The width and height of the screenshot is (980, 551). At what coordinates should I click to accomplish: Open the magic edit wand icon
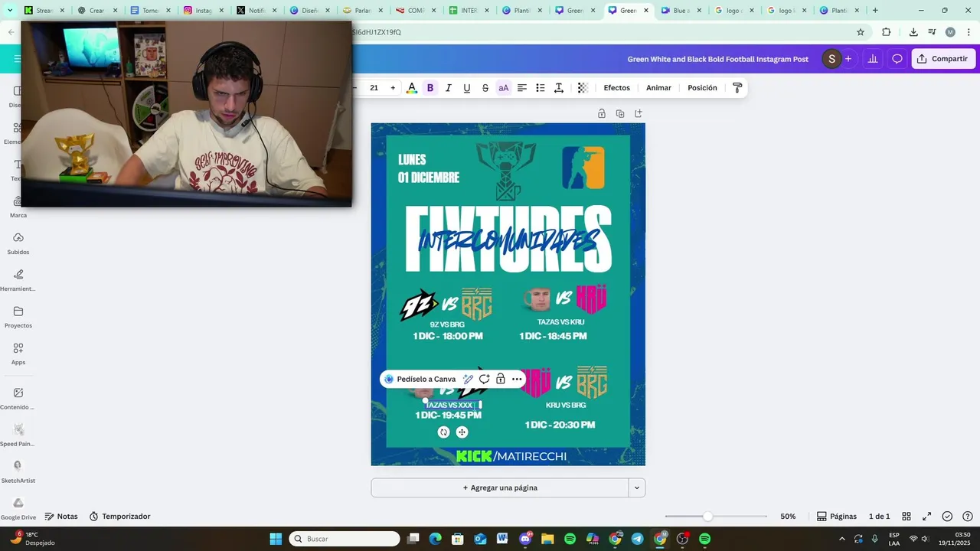(468, 379)
